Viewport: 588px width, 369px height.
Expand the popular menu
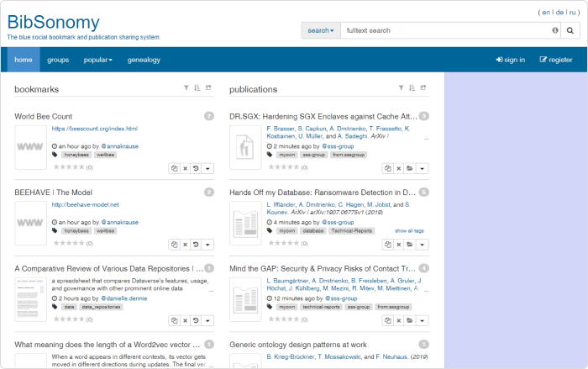tap(98, 60)
